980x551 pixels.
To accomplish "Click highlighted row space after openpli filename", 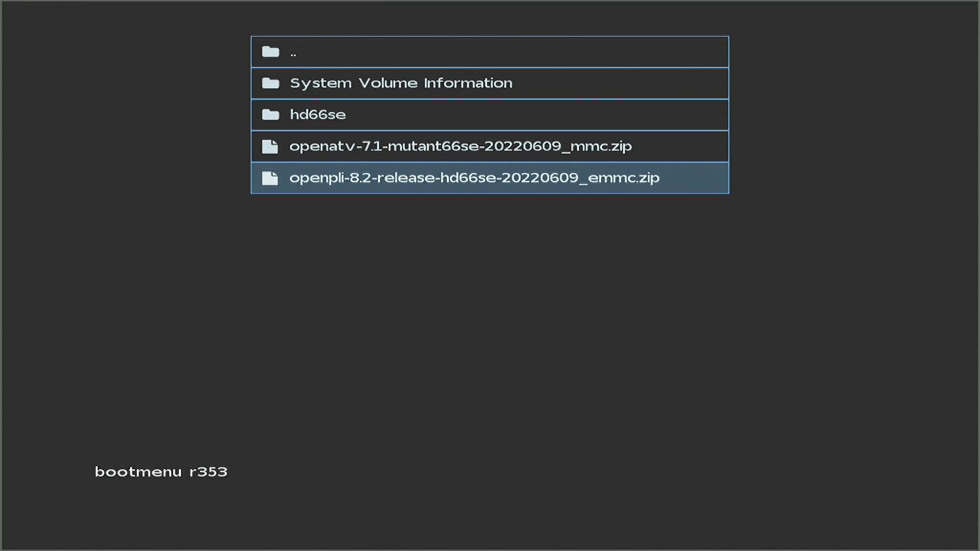I will tap(694, 178).
